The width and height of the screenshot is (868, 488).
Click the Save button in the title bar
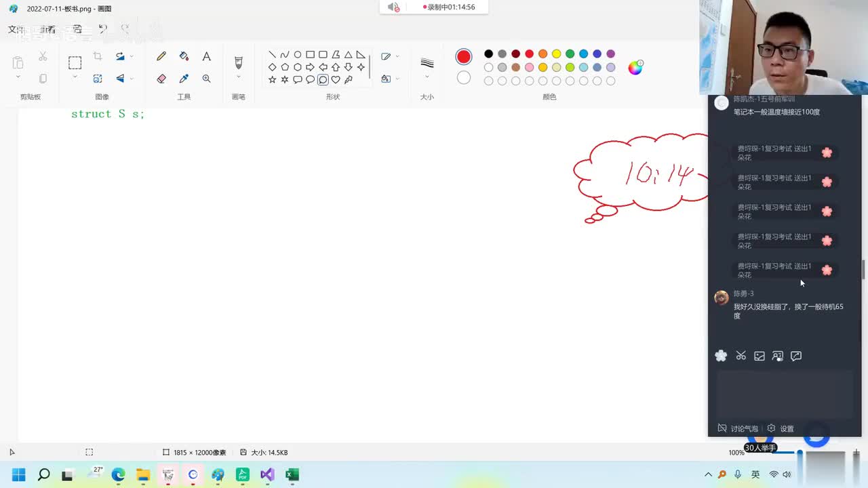77,29
